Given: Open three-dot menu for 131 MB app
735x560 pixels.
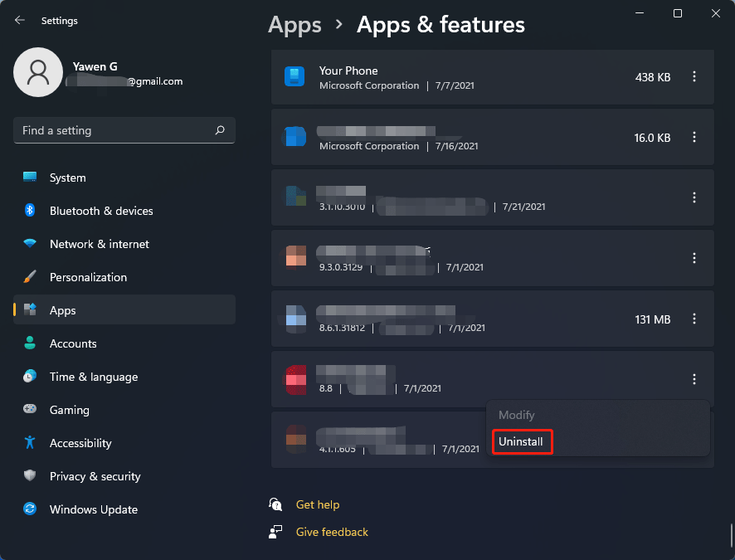Looking at the screenshot, I should pyautogui.click(x=694, y=319).
